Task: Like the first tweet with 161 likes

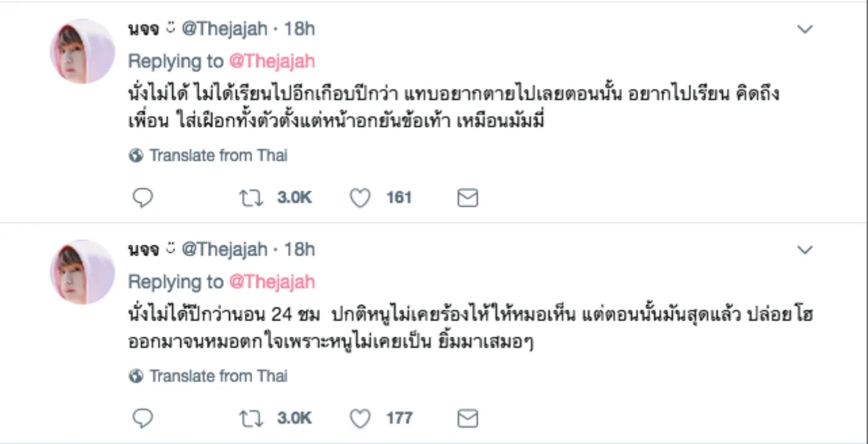Action: pyautogui.click(x=360, y=197)
